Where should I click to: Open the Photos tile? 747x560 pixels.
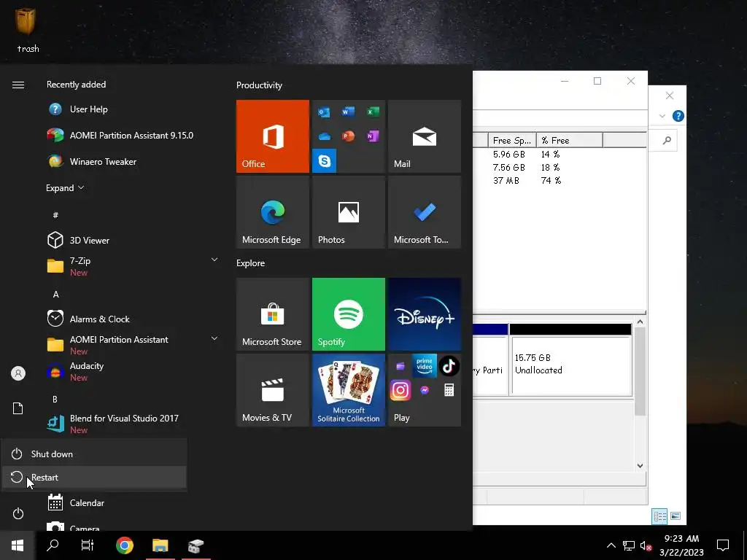(348, 212)
